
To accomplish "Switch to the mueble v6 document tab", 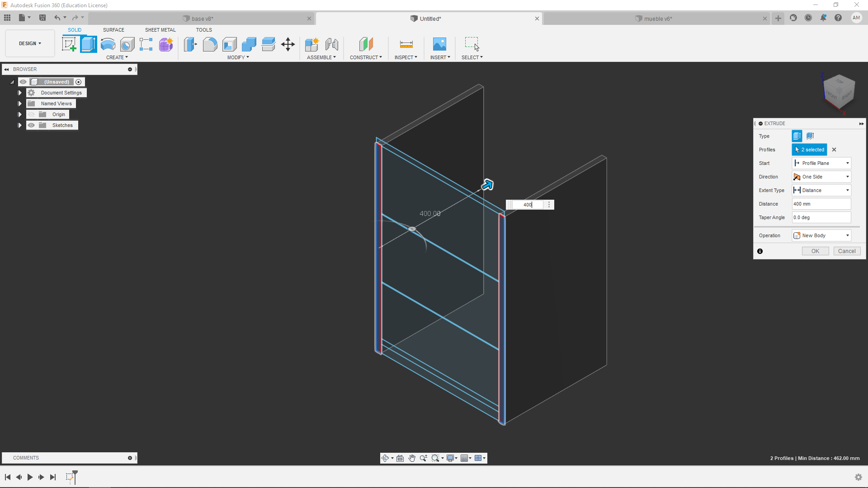I will pos(657,19).
